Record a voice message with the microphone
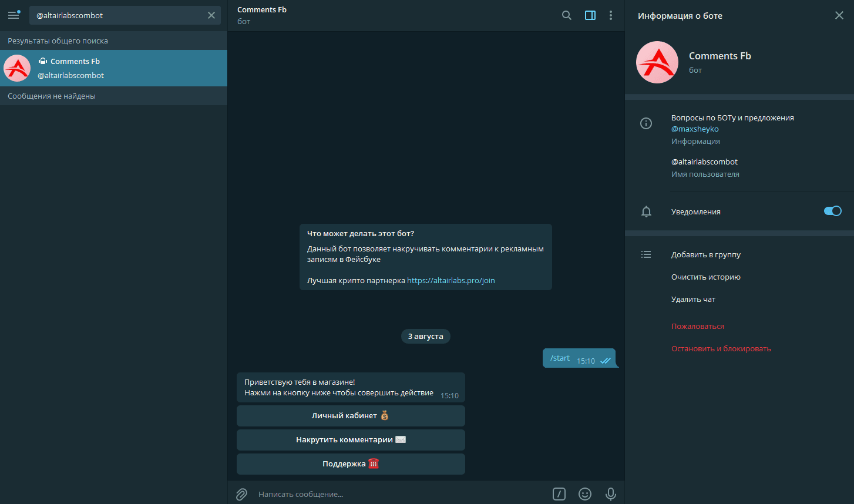This screenshot has width=854, height=504. pos(611,494)
